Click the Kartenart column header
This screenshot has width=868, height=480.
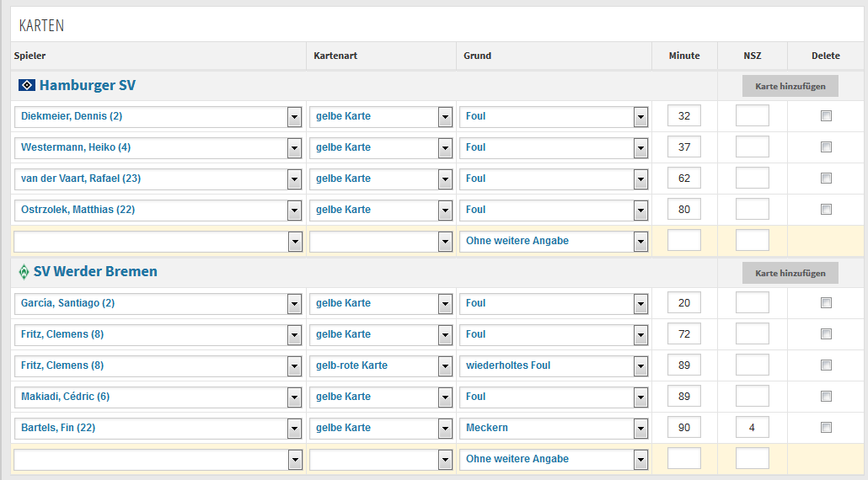[335, 56]
